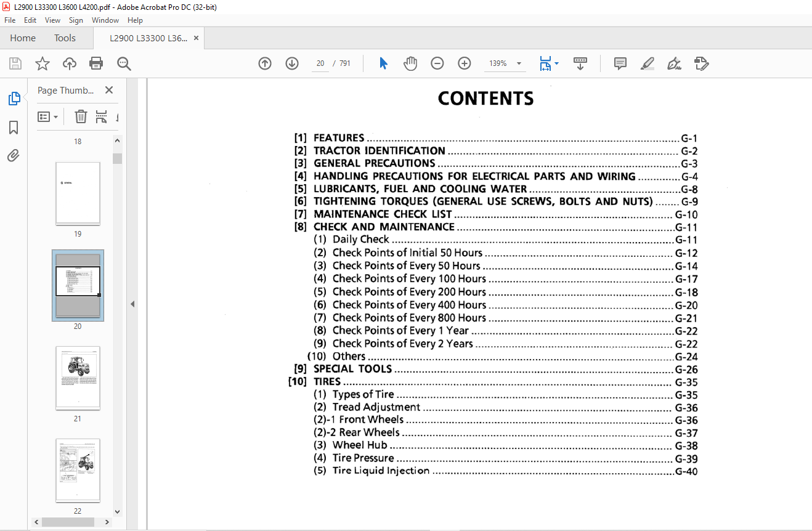Open the File menu
Screen dimensions: 812x531
click(10, 20)
